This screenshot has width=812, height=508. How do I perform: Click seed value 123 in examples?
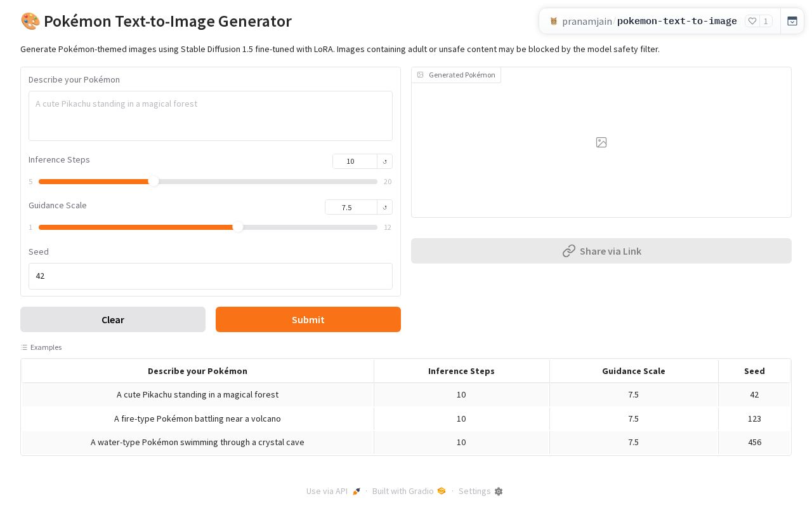click(x=754, y=418)
